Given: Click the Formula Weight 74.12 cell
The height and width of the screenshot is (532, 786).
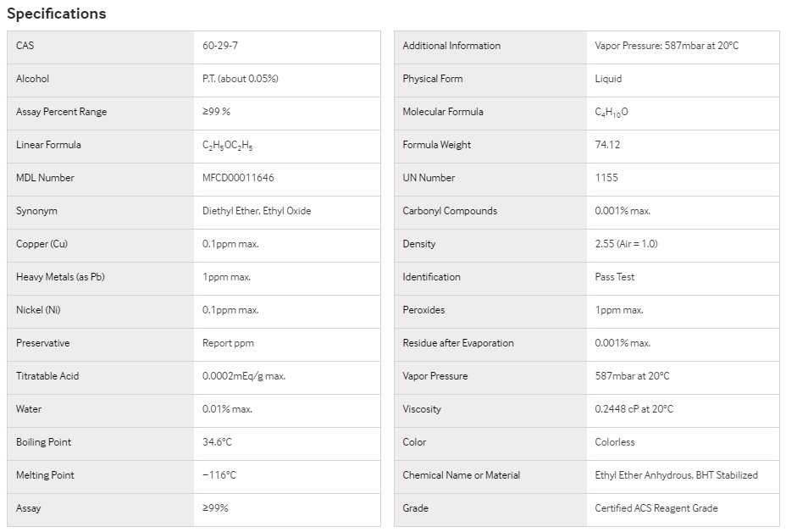Looking at the screenshot, I should click(x=683, y=145).
